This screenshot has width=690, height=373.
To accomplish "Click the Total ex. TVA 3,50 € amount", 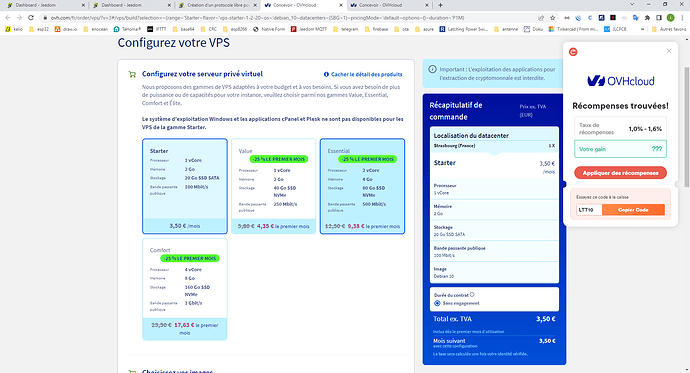I will [x=546, y=319].
